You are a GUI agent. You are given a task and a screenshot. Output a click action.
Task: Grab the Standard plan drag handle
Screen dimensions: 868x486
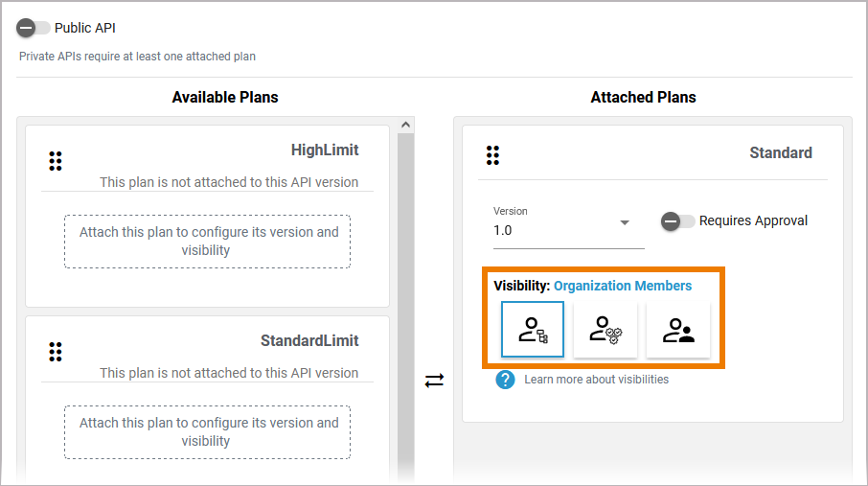point(493,155)
